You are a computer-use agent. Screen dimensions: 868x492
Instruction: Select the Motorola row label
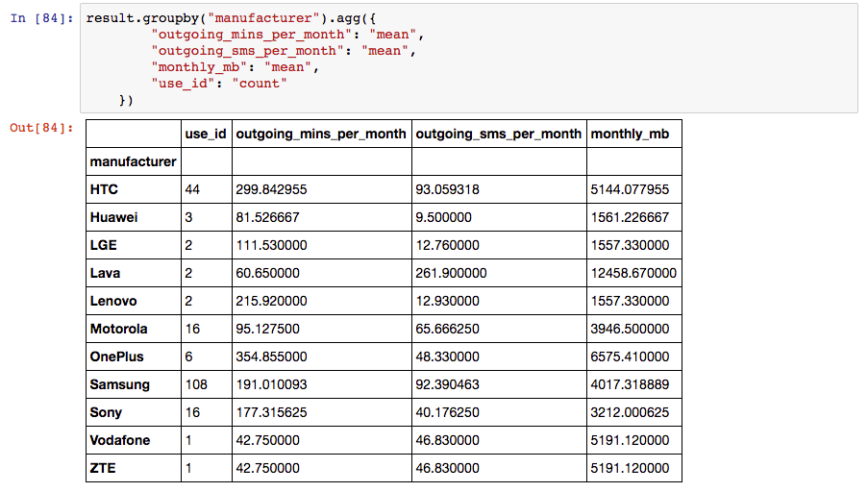tap(119, 329)
